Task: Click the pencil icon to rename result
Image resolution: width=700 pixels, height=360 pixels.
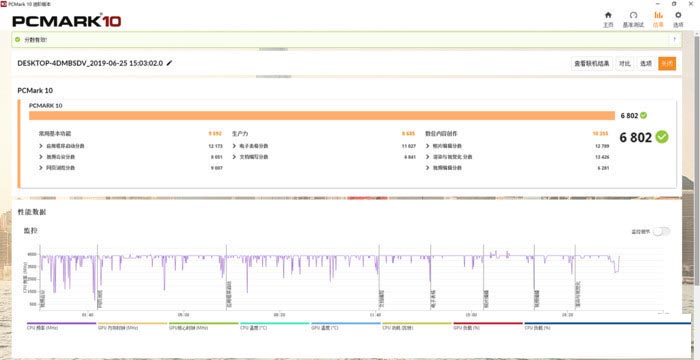Action: [169, 63]
